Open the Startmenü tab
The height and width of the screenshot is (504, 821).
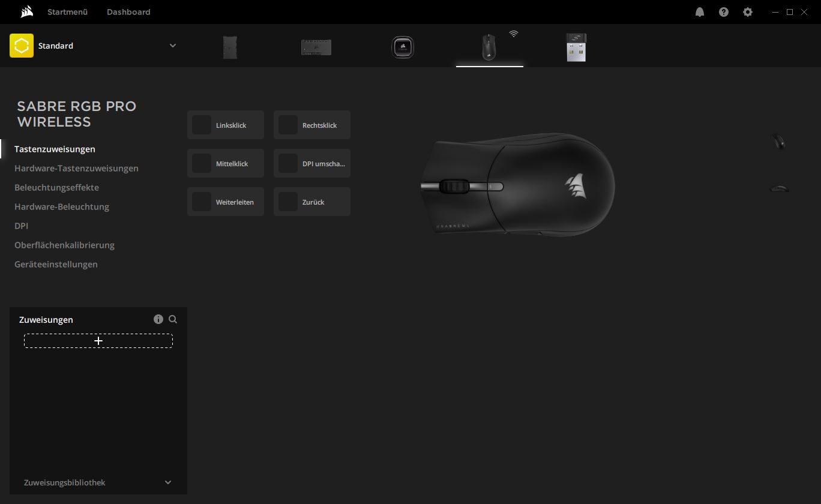click(68, 12)
